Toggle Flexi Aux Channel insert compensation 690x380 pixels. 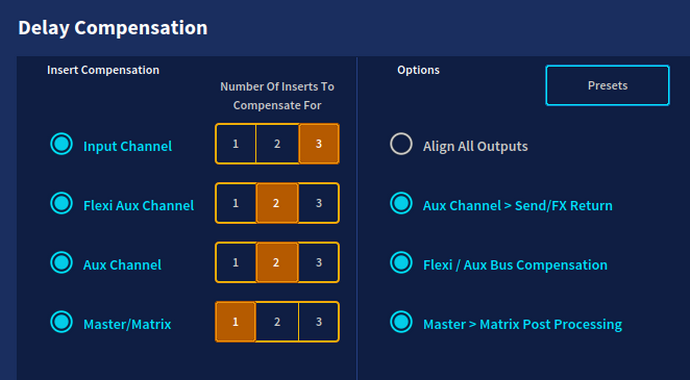(61, 203)
